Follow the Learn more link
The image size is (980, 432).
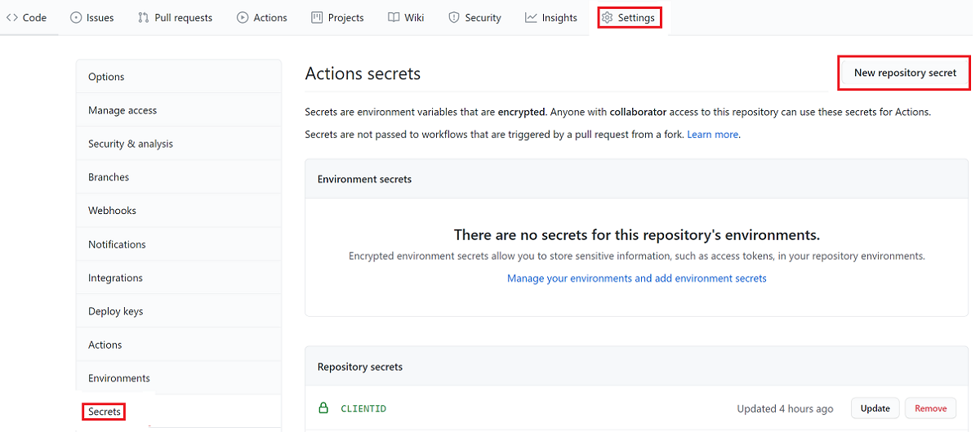tap(713, 134)
